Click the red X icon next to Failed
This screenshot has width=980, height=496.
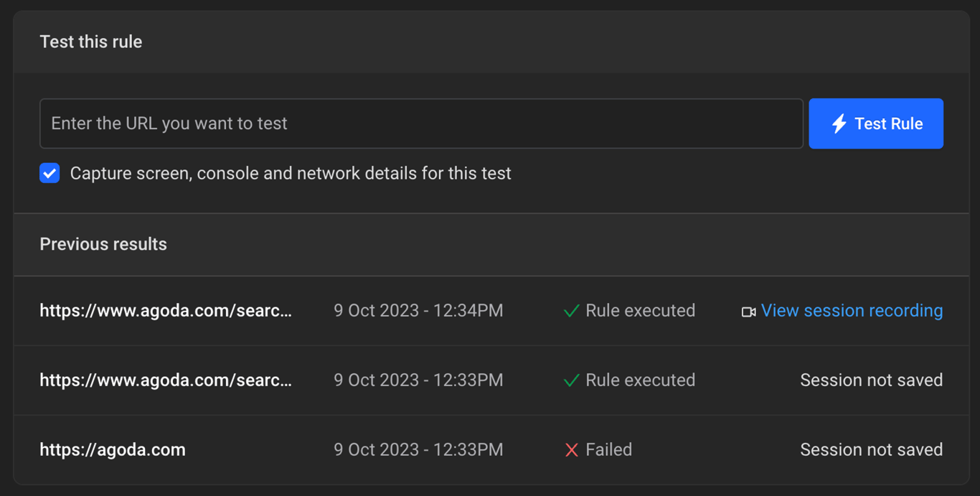571,449
